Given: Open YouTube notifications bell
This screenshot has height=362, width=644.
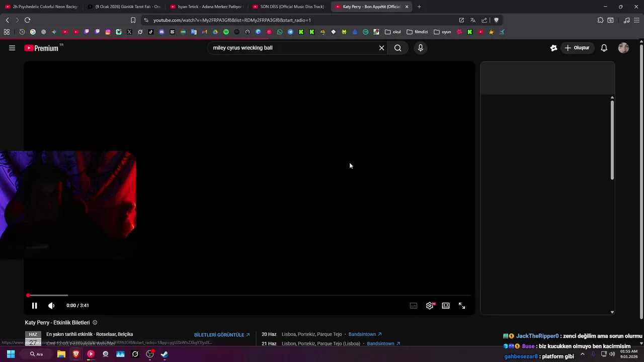Looking at the screenshot, I should pos(604,48).
